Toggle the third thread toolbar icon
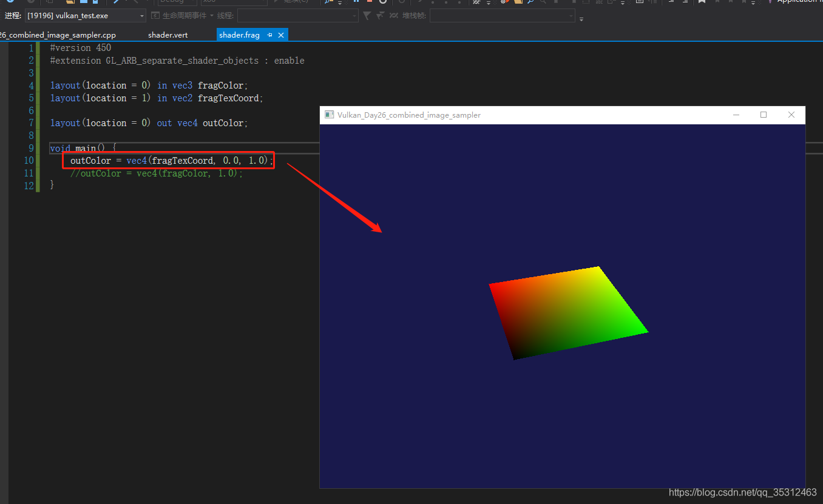This screenshot has height=504, width=823. [394, 16]
